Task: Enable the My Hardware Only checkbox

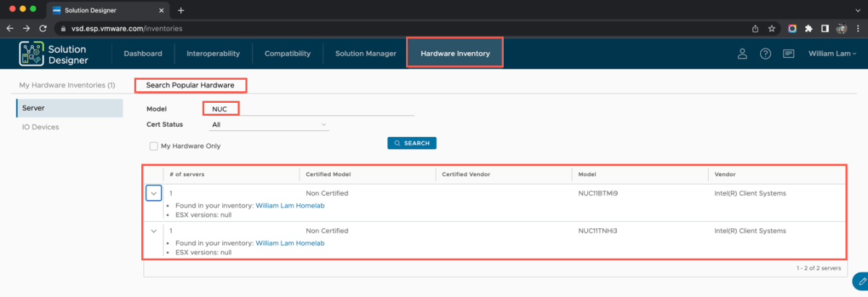Action: pyautogui.click(x=153, y=146)
